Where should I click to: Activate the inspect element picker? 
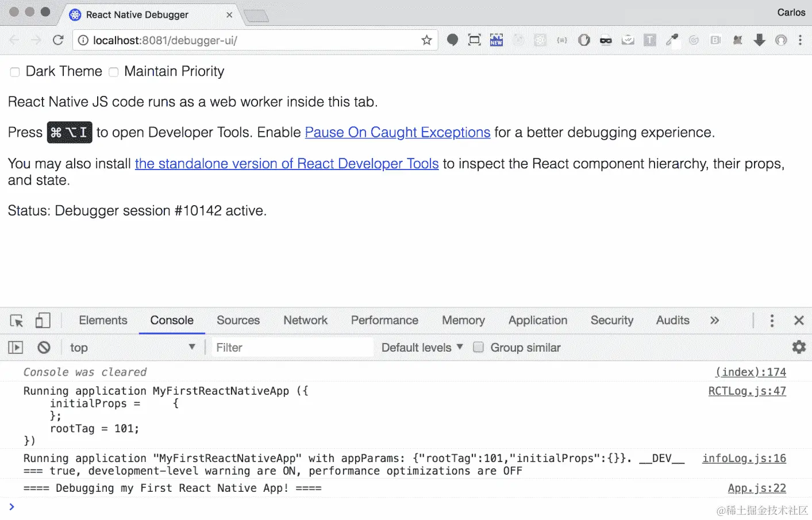click(x=17, y=321)
